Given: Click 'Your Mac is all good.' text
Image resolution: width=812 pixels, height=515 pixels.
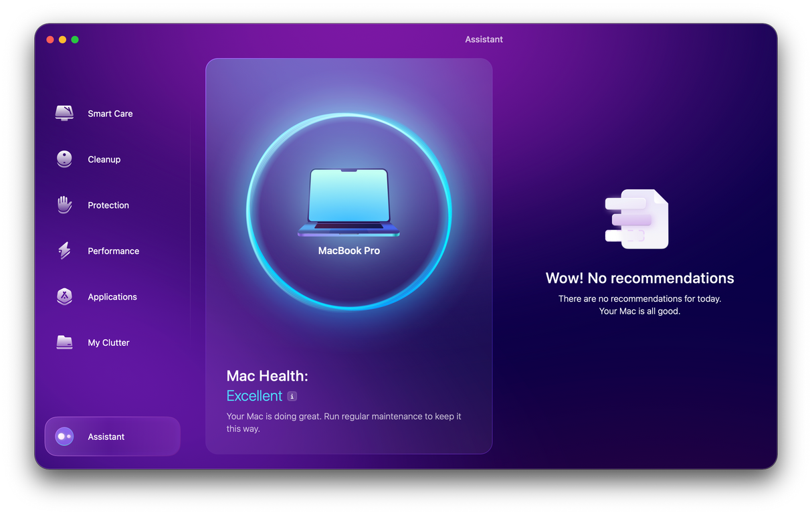Looking at the screenshot, I should 639,311.
